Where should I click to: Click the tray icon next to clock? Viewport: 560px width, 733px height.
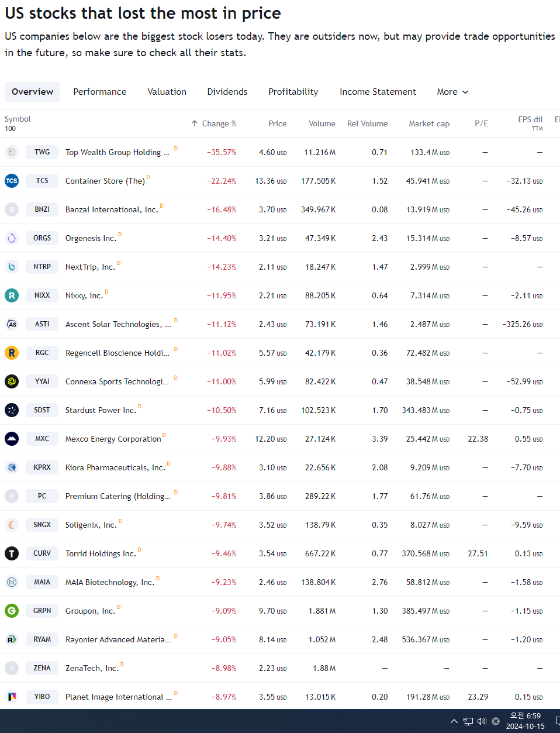(496, 721)
